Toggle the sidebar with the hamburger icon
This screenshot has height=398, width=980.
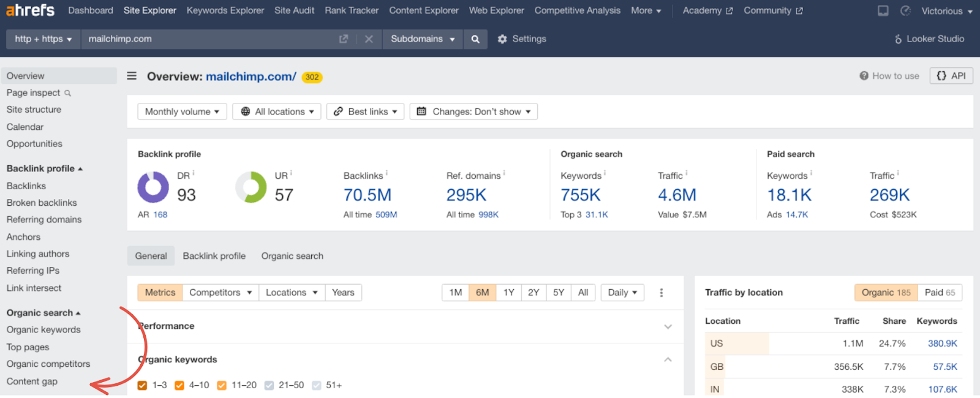(132, 76)
